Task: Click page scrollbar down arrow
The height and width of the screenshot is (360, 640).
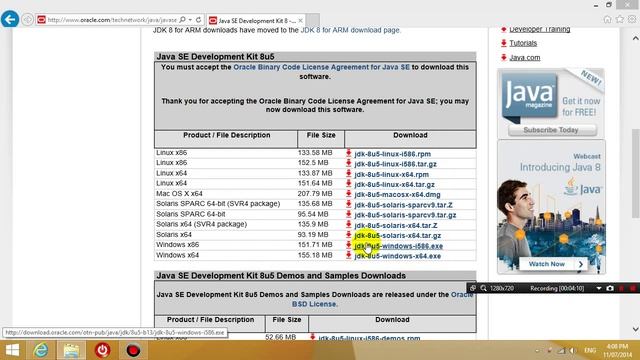Action: (x=636, y=329)
